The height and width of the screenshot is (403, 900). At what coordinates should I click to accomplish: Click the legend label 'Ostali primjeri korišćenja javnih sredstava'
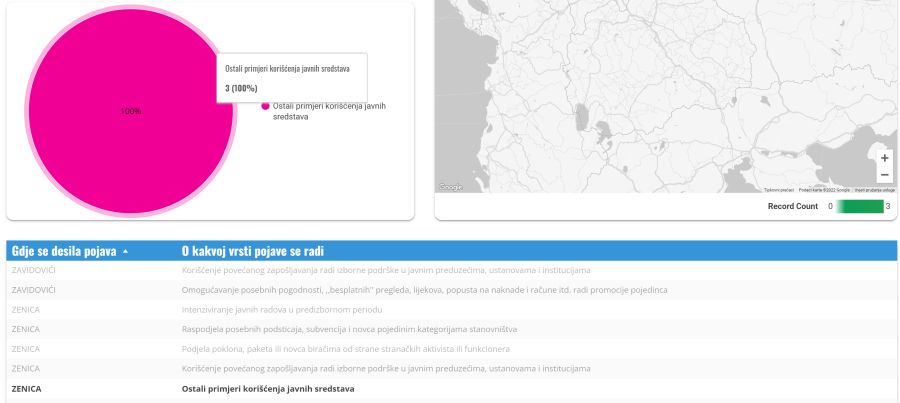pos(329,110)
